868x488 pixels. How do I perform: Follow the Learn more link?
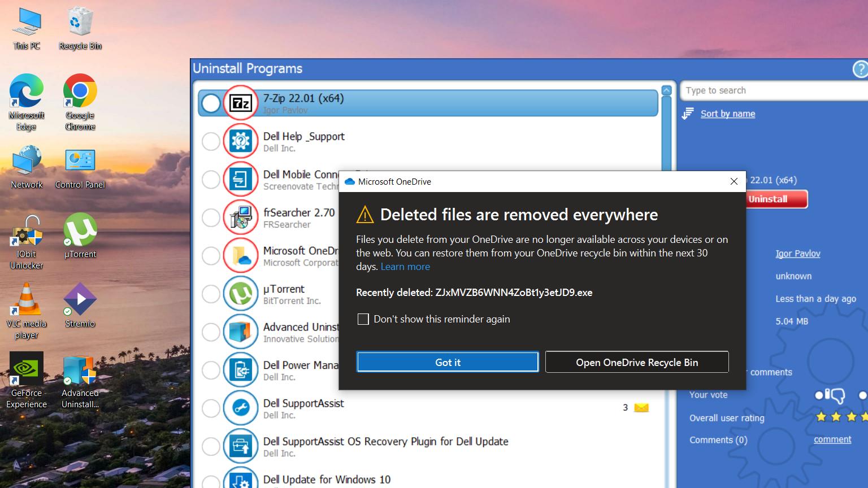pos(405,267)
